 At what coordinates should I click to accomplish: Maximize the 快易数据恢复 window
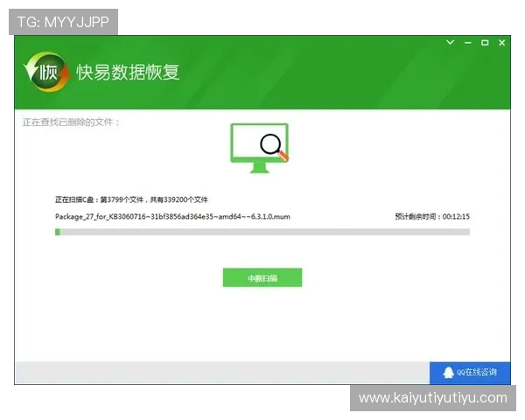[485, 43]
